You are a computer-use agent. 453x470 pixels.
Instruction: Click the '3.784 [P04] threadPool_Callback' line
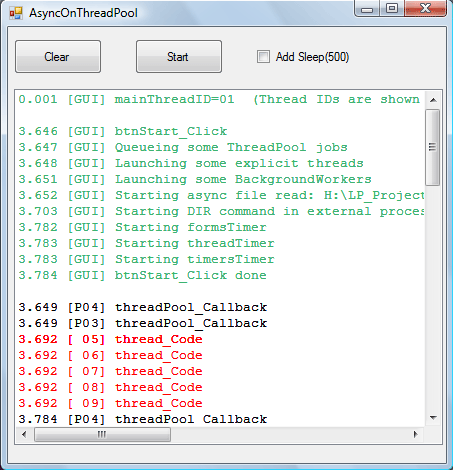coord(143,419)
